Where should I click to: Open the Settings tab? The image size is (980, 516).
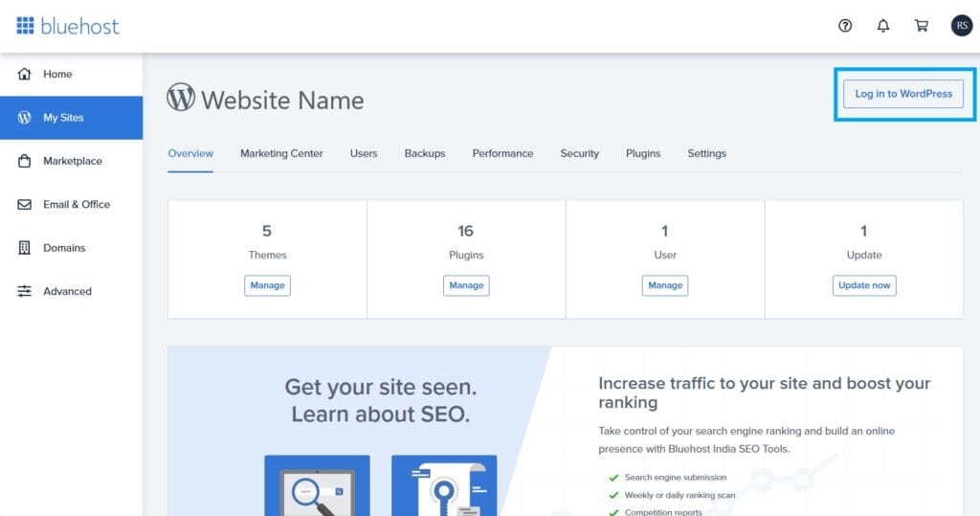click(x=706, y=153)
